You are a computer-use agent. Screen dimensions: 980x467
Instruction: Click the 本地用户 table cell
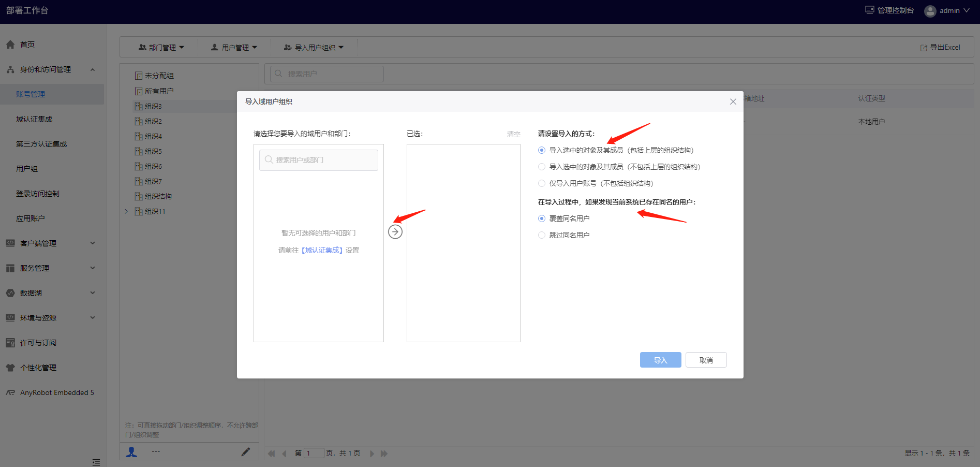pos(872,122)
